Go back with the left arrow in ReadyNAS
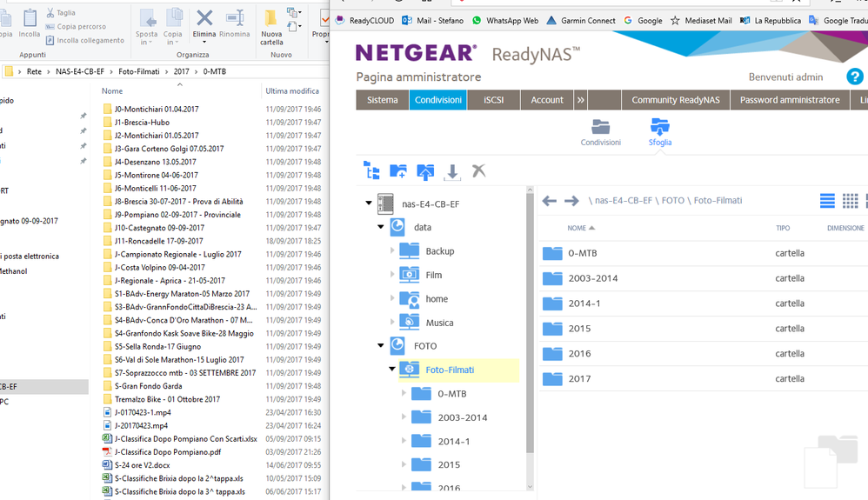The height and width of the screenshot is (500, 868). coord(549,201)
